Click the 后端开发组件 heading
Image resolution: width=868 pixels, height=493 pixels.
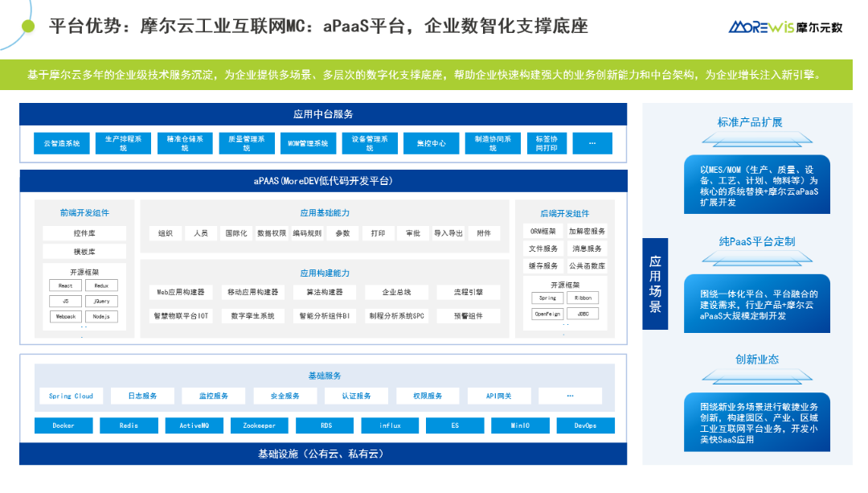click(x=565, y=213)
